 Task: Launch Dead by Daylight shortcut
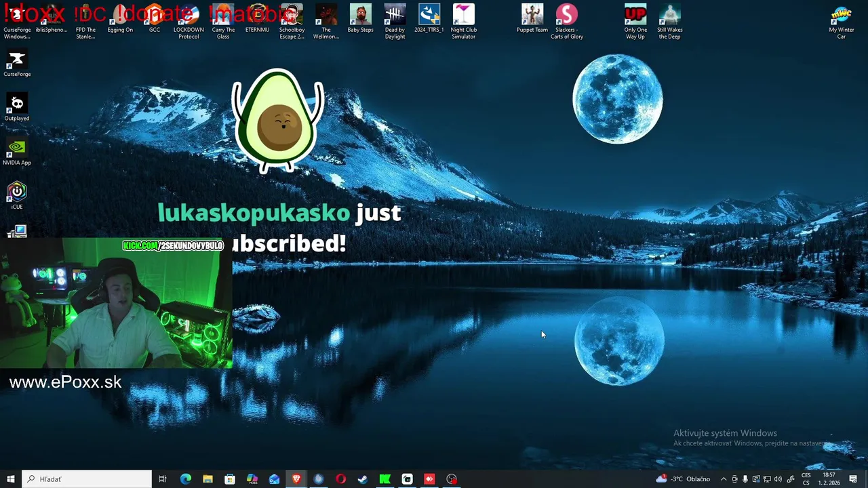[x=395, y=22]
